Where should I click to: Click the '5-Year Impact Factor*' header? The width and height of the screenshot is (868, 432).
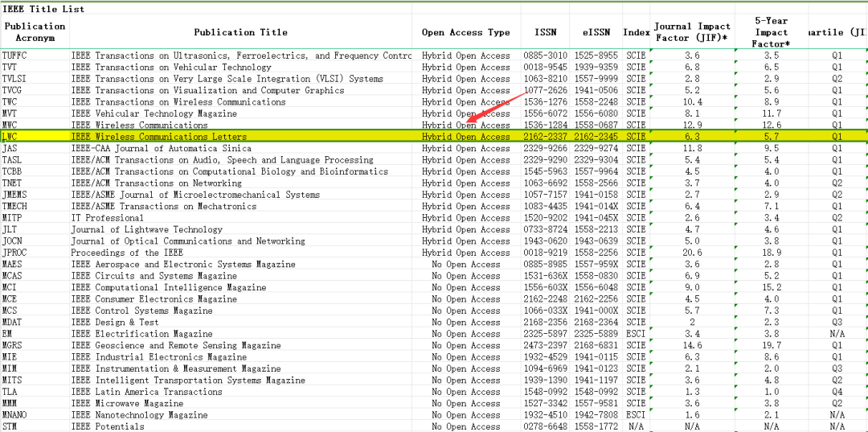coord(771,31)
